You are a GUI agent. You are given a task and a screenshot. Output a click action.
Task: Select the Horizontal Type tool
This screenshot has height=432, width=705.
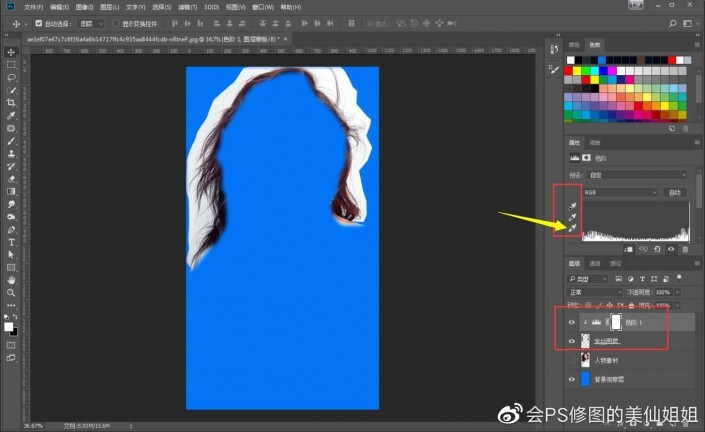[11, 242]
